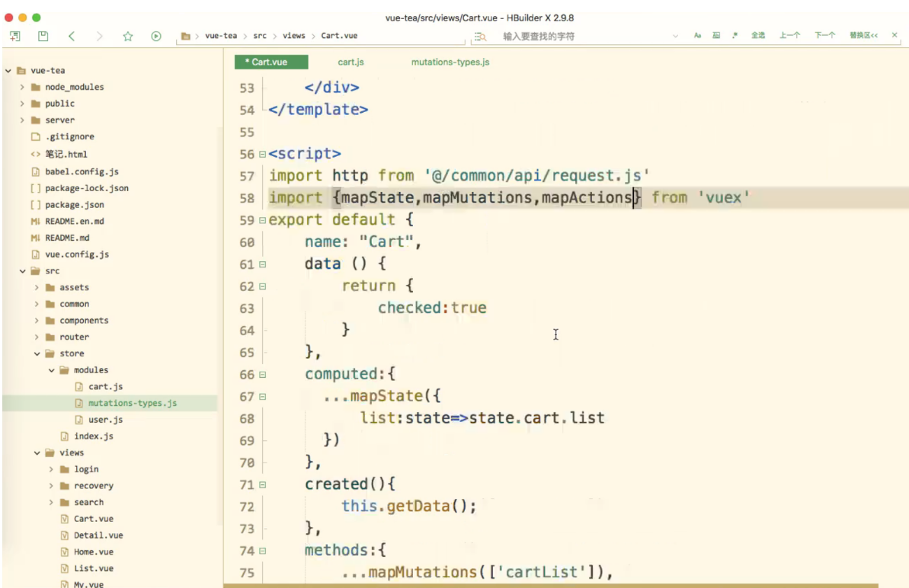Fold the computed block at line 66
The height and width of the screenshot is (588, 909).
[x=263, y=375]
